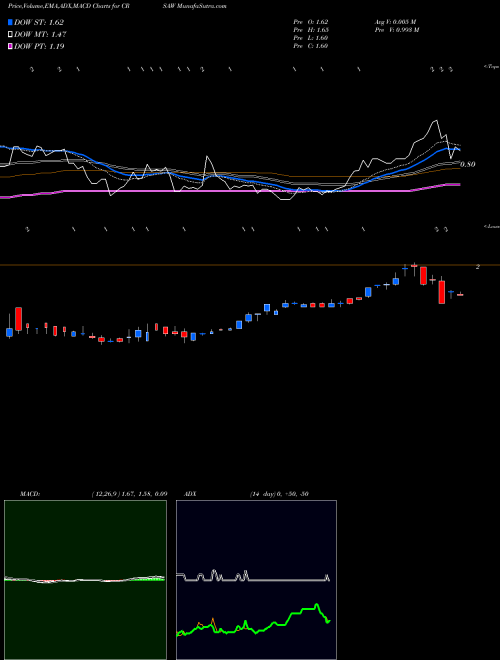The height and width of the screenshot is (660, 500).
Task: Click the tall red candle near the chart's left edge
Action: (x=19, y=319)
